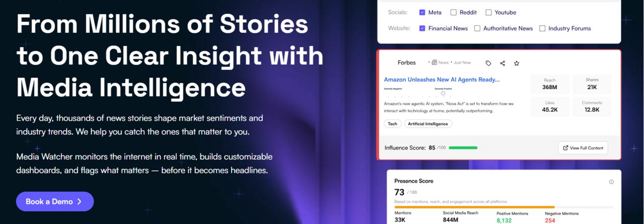Image resolution: width=644 pixels, height=224 pixels.
Task: Click the Book a Demo button
Action: click(x=55, y=202)
